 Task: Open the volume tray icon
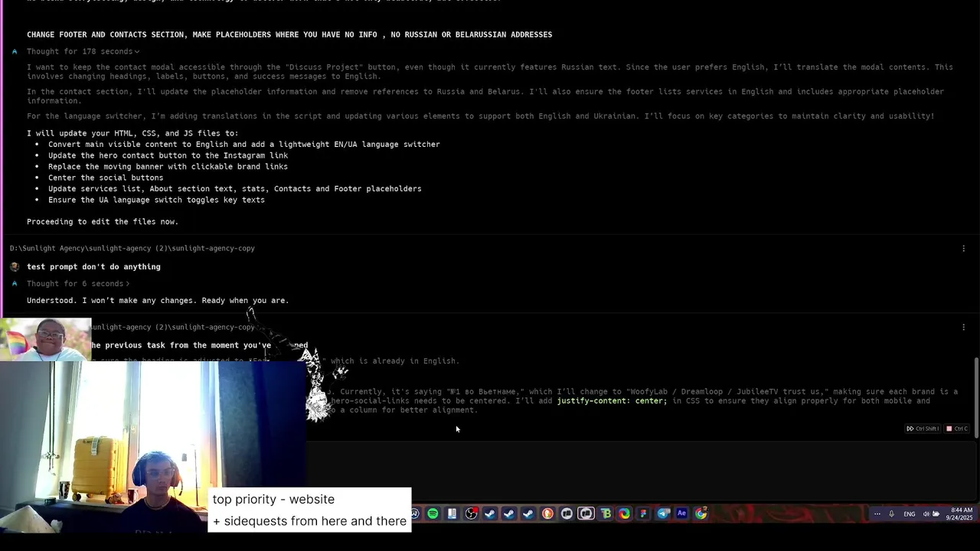click(x=926, y=514)
